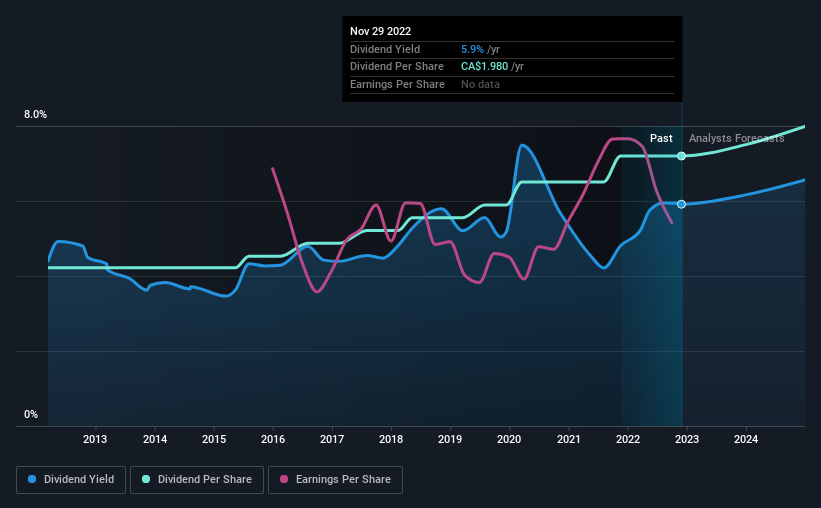821x508 pixels.
Task: Click the 8.0% y-axis label
Action: [35, 114]
